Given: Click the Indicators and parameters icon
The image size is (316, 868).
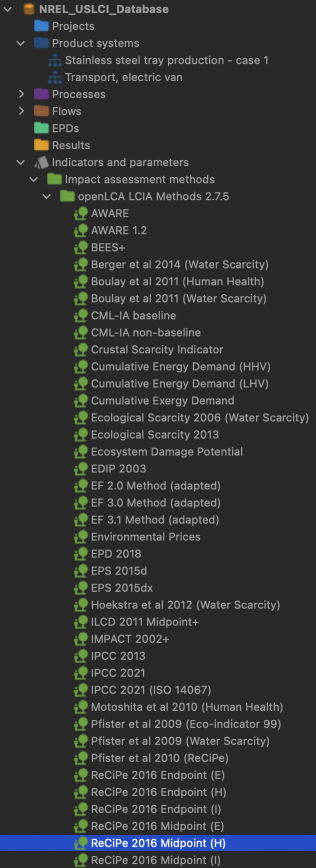Looking at the screenshot, I should [x=41, y=162].
